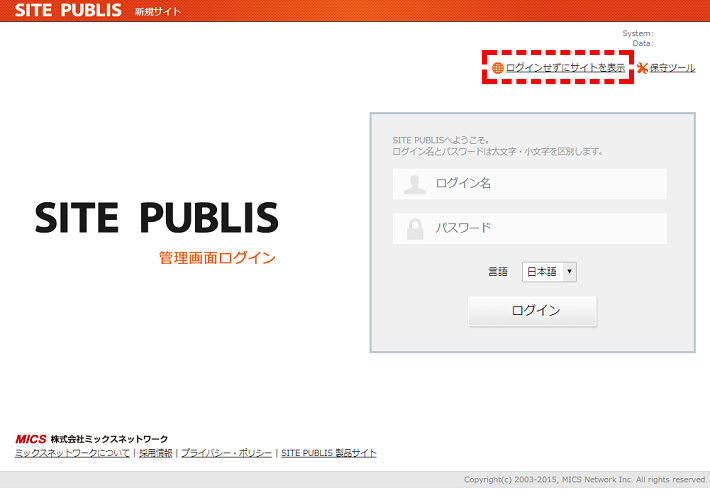This screenshot has width=710, height=503.
Task: Click the 新規サイト text in header
Action: pyautogui.click(x=158, y=12)
